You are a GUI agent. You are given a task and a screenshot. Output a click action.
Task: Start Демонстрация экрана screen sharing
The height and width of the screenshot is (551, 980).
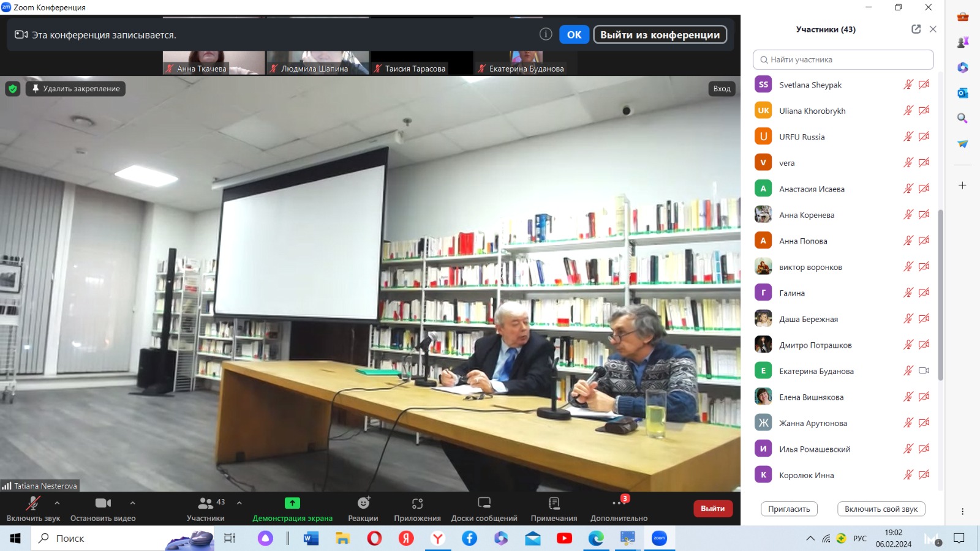(292, 509)
